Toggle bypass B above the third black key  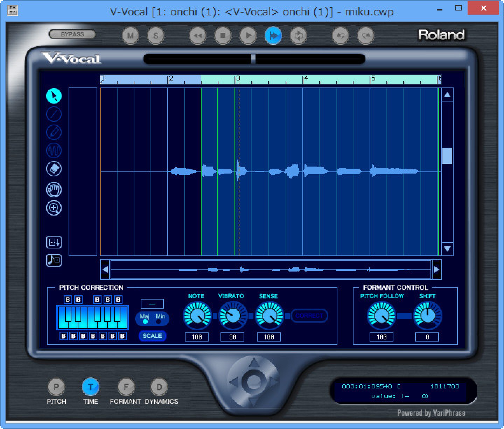(98, 300)
